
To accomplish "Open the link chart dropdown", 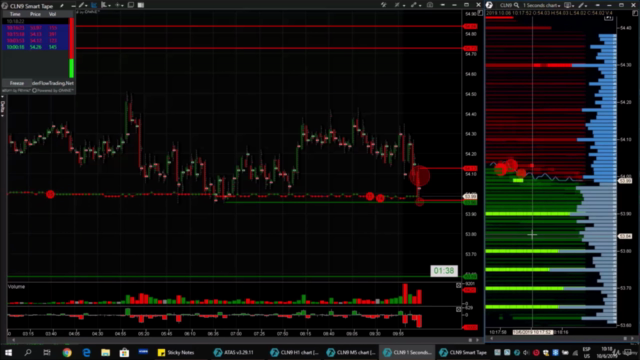I will point(416,5).
